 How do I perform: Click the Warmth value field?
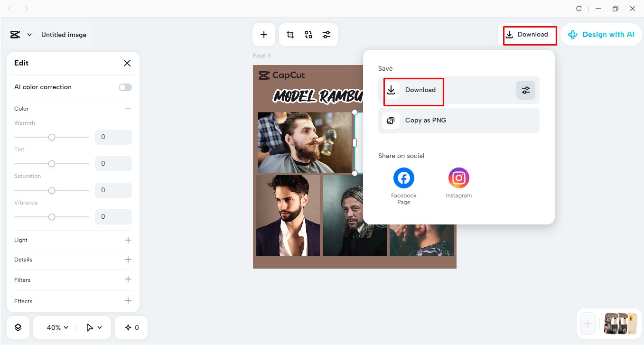[x=113, y=137]
